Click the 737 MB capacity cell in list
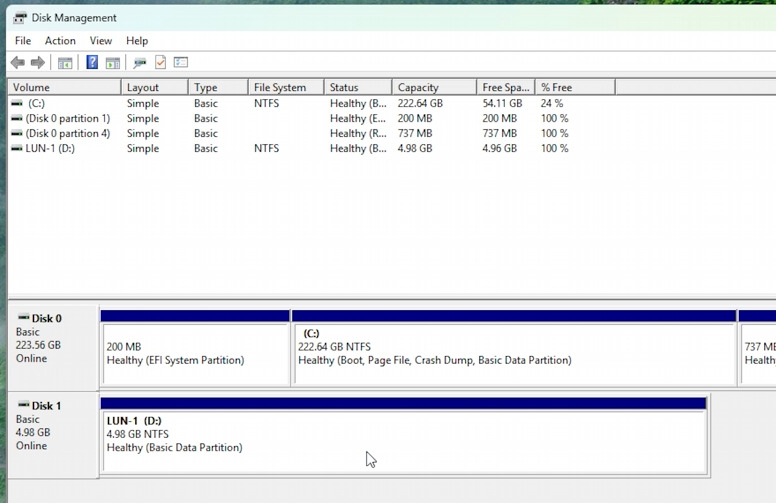The width and height of the screenshot is (776, 503). 415,133
